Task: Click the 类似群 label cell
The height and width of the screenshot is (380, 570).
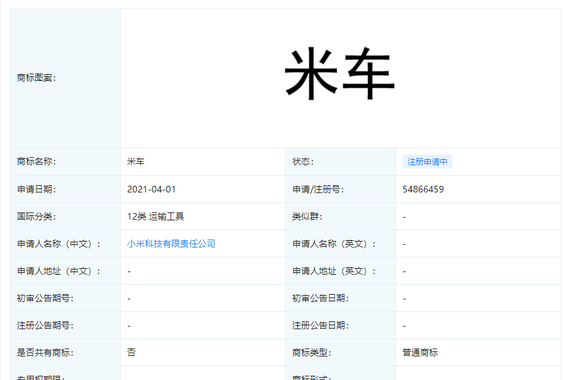Action: pos(341,217)
